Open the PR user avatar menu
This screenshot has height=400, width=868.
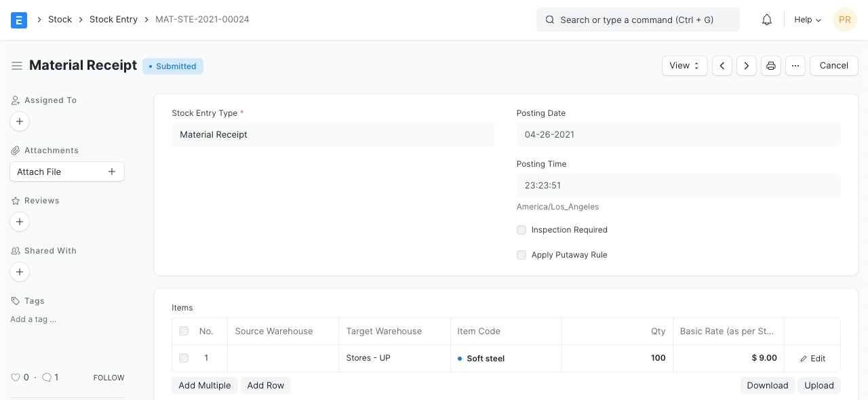[x=845, y=20]
